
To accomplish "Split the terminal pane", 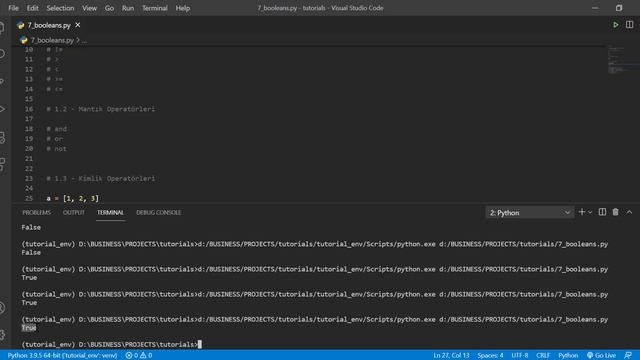I will click(x=602, y=212).
